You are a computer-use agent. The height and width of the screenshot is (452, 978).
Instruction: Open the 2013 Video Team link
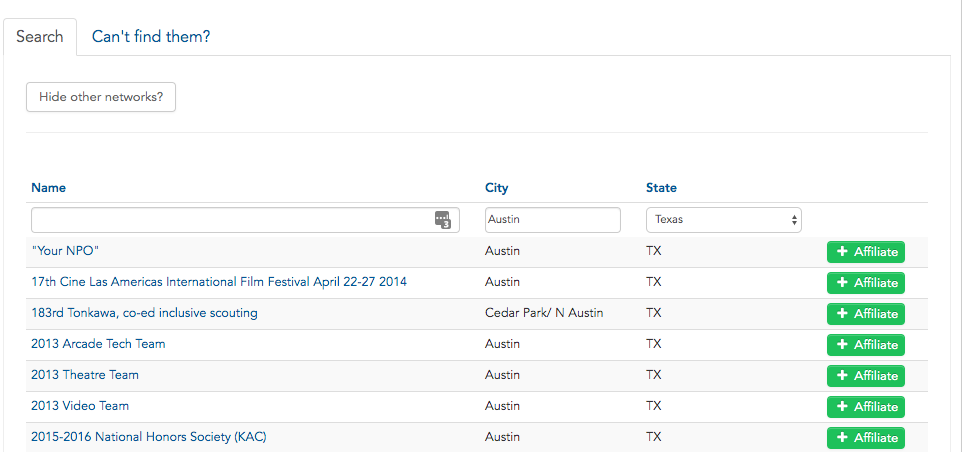(80, 406)
